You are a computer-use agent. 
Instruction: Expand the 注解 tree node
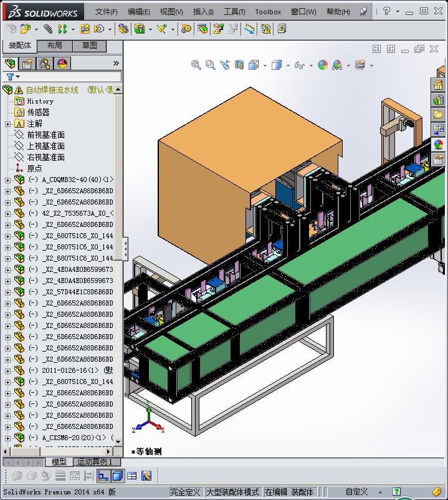pos(7,124)
